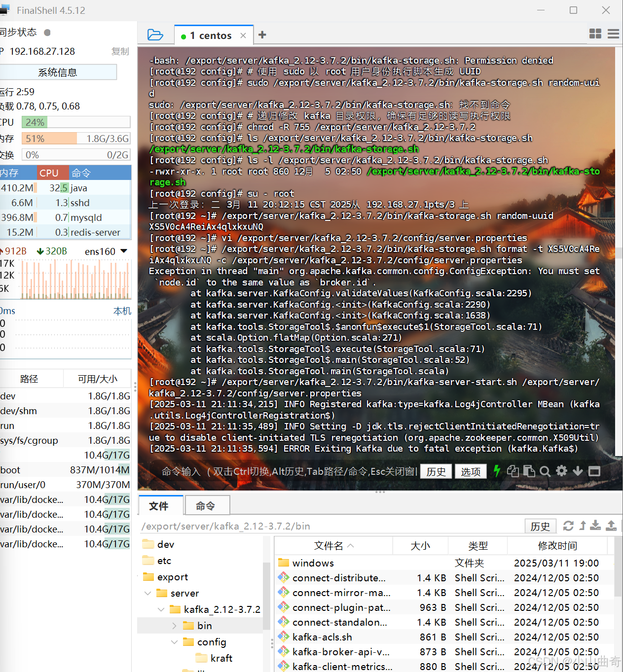
Task: Select the connect-standalon file row
Action: pos(443,622)
